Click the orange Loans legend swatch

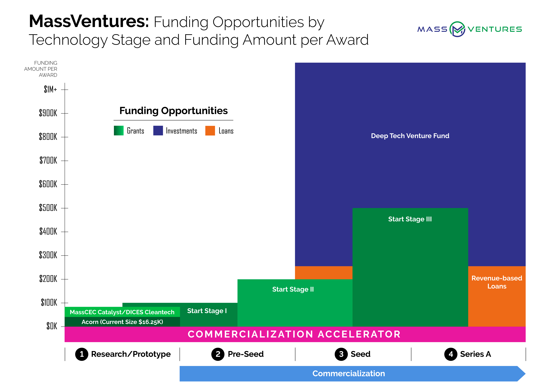(x=210, y=131)
